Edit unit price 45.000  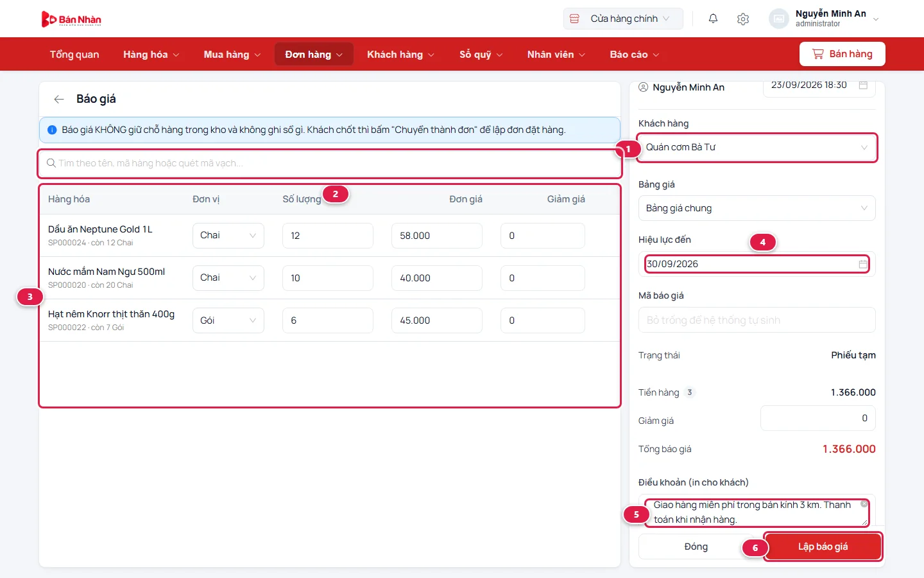(437, 320)
